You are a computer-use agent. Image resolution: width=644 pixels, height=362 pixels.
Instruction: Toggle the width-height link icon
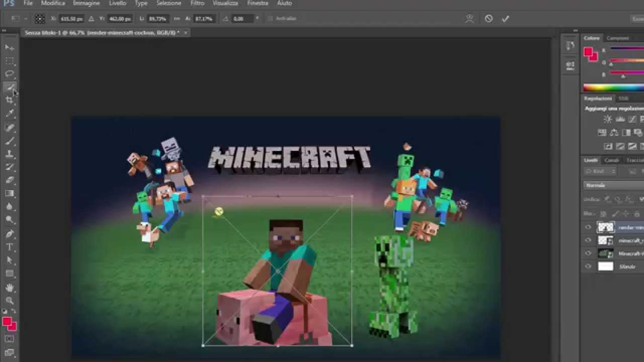coord(177,19)
